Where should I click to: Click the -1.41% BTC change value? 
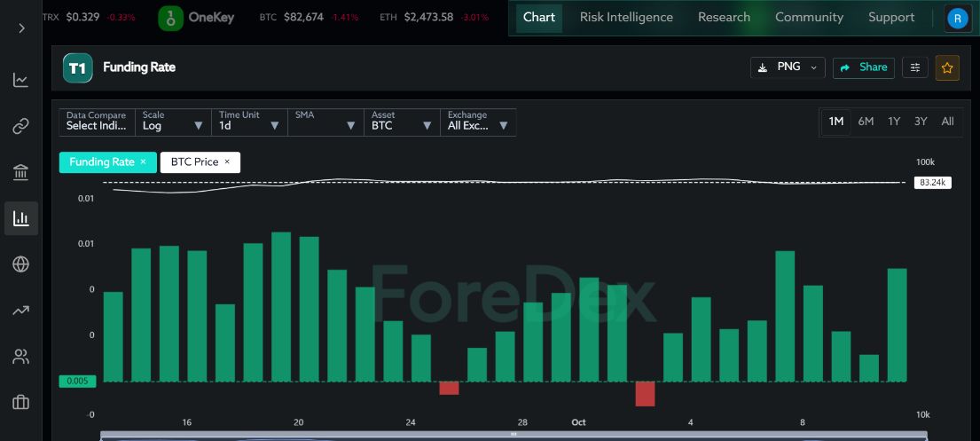pyautogui.click(x=344, y=18)
